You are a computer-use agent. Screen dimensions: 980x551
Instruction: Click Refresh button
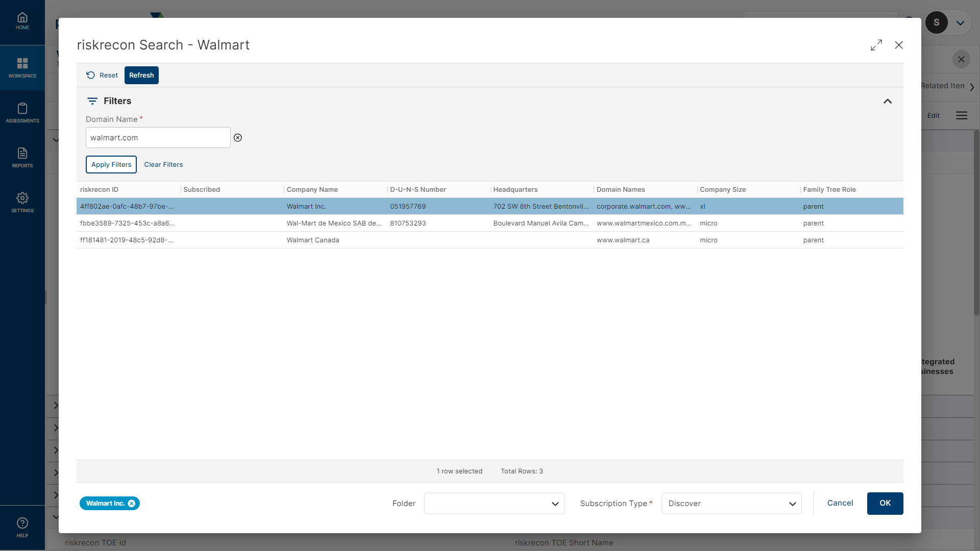coord(141,74)
